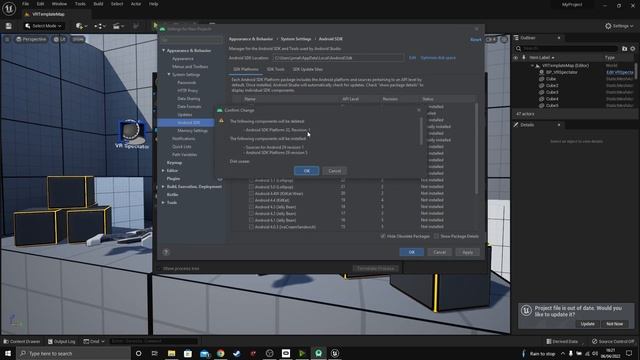This screenshot has width=640, height=360.
Task: Click Apply in Settings dialog
Action: [468, 252]
